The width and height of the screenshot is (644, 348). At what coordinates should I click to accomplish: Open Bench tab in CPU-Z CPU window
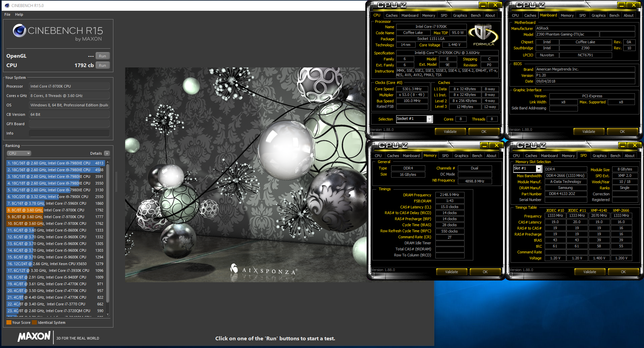pos(476,15)
